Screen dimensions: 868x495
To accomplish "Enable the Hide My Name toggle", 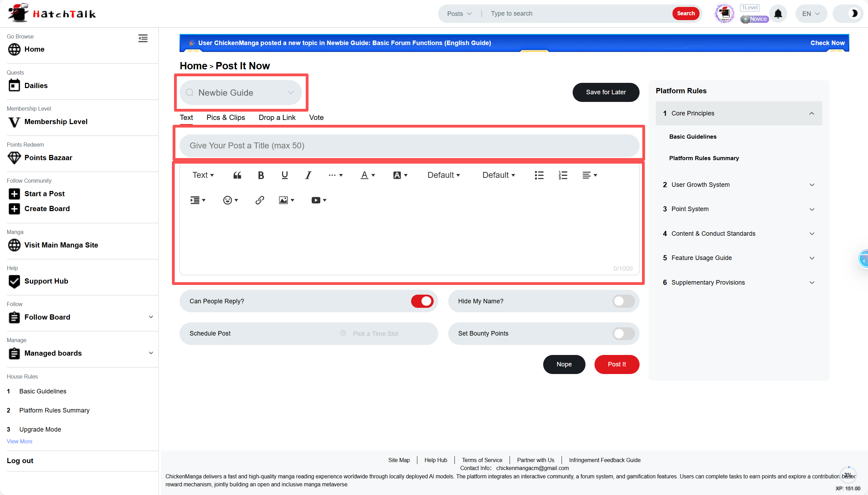I will (x=623, y=301).
